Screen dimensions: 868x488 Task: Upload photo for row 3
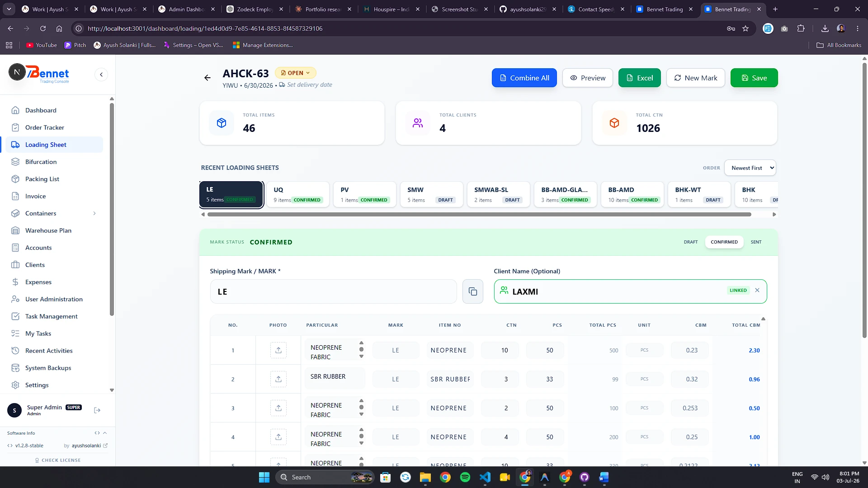(x=278, y=408)
